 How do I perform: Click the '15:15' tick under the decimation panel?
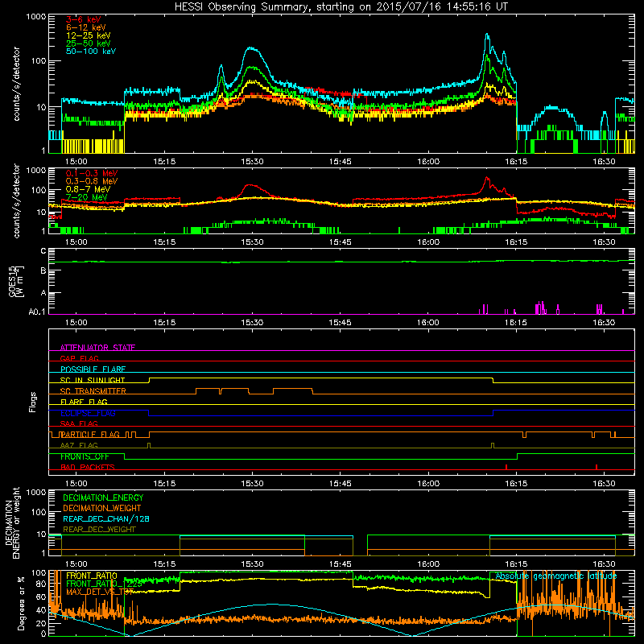(x=164, y=564)
